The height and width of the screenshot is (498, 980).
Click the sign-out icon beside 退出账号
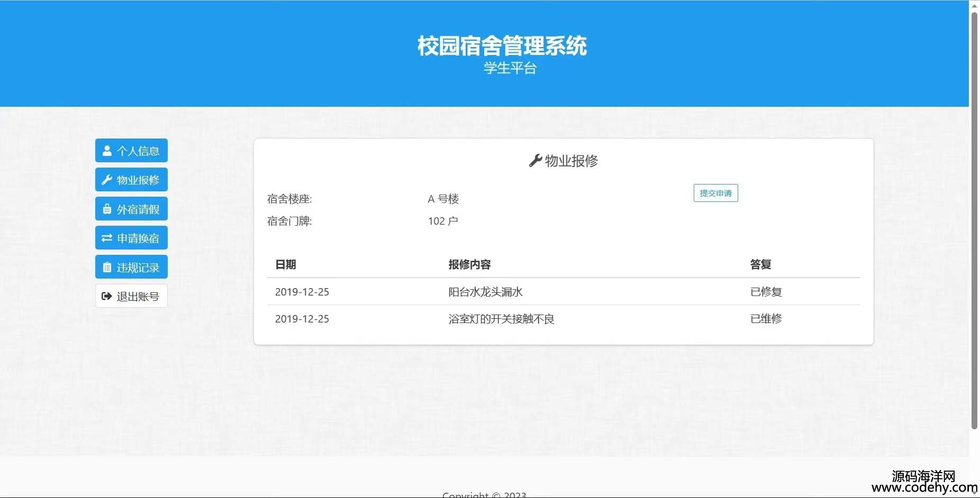click(x=107, y=296)
